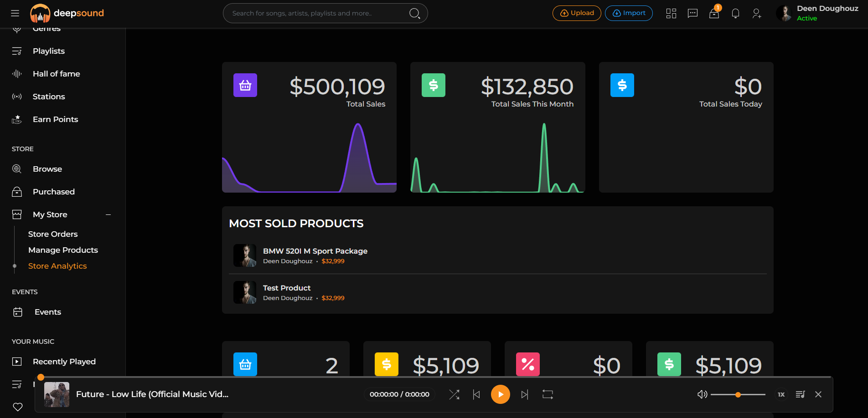Viewport: 868px width, 418px height.
Task: Click the Upload button
Action: coord(577,13)
